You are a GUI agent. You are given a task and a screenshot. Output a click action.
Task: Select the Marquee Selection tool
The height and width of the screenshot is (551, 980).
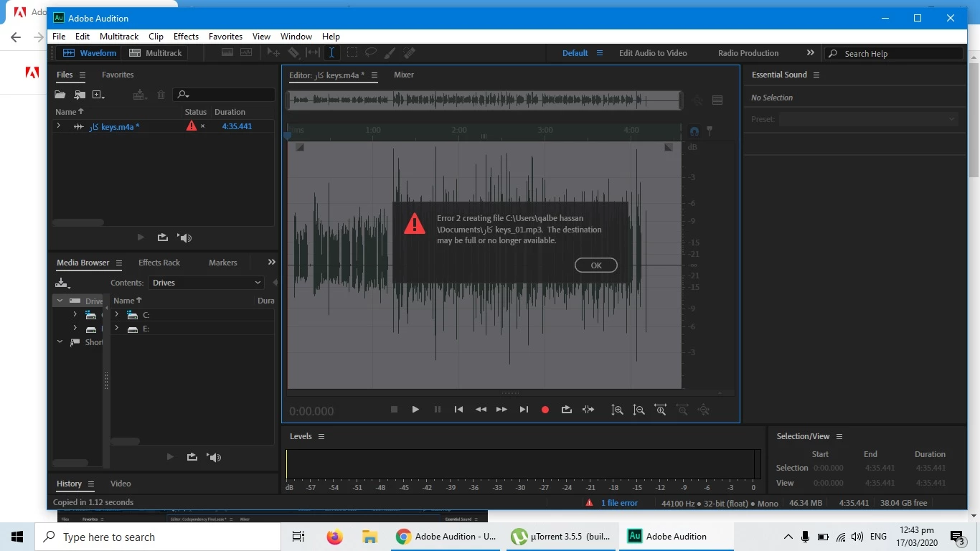point(352,52)
